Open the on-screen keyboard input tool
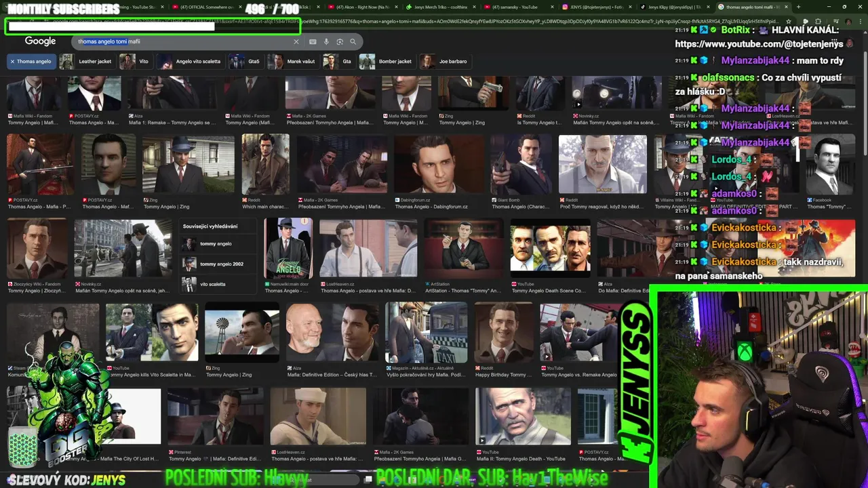This screenshot has width=868, height=488. click(313, 41)
